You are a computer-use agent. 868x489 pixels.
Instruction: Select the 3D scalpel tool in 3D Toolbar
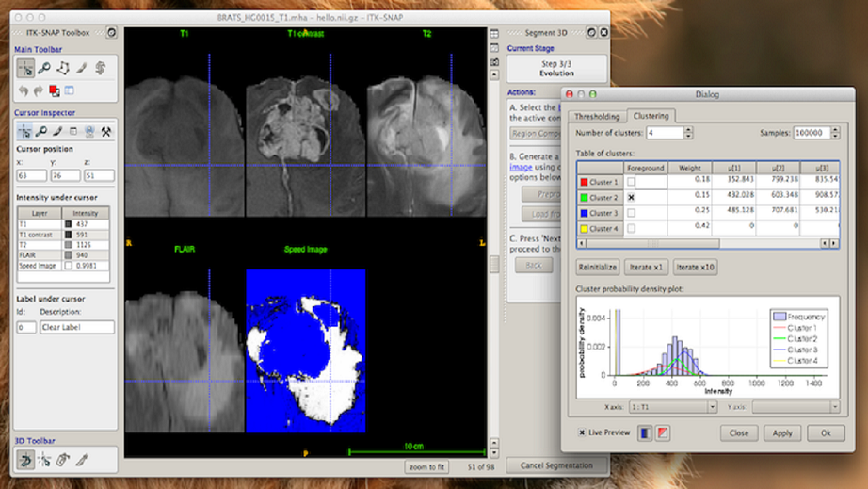click(82, 460)
